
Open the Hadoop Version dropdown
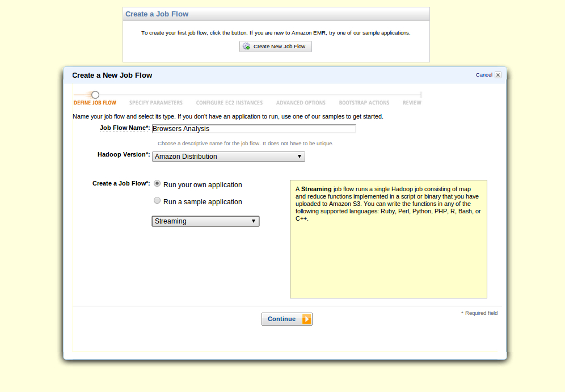point(228,157)
